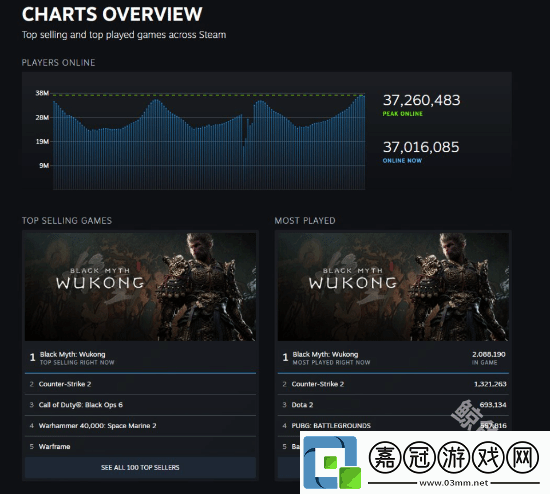Click the ONLINE NOW label
The width and height of the screenshot is (550, 494).
tap(402, 161)
